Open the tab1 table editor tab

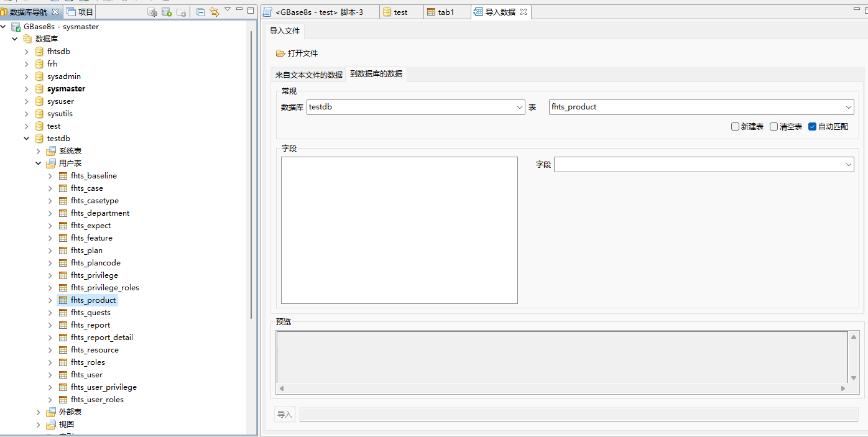click(446, 12)
